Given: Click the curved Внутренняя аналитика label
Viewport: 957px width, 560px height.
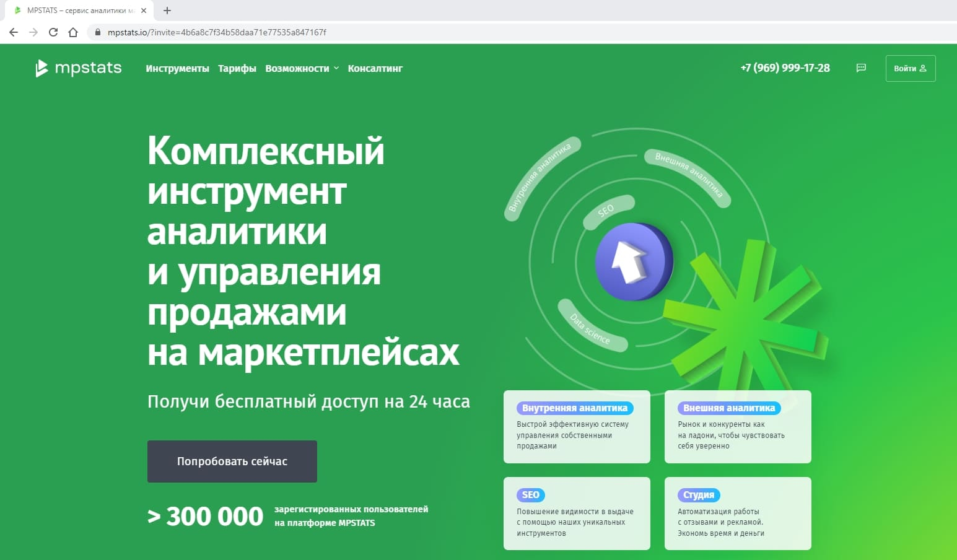Looking at the screenshot, I should pyautogui.click(x=541, y=178).
